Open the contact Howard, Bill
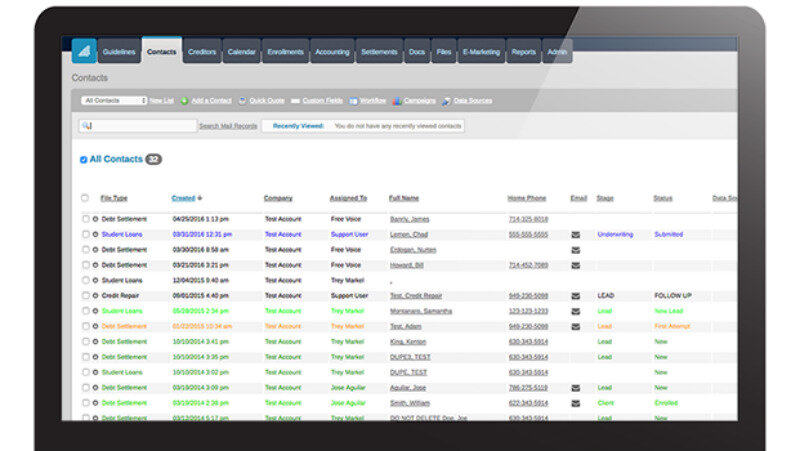 tap(407, 265)
